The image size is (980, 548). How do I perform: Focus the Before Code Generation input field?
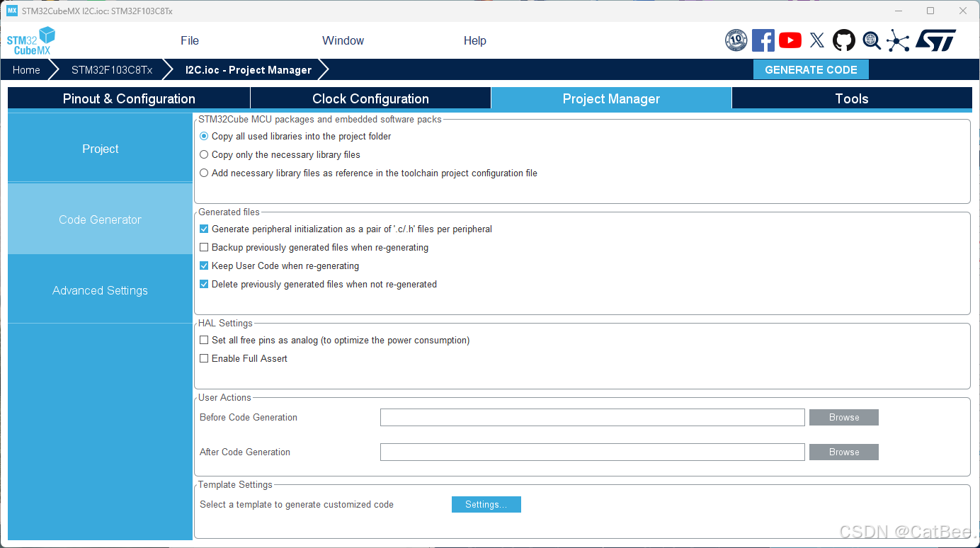pos(593,417)
